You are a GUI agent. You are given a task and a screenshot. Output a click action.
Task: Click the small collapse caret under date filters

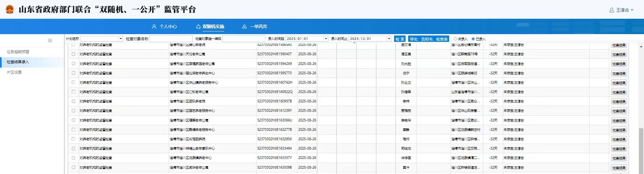point(354,43)
